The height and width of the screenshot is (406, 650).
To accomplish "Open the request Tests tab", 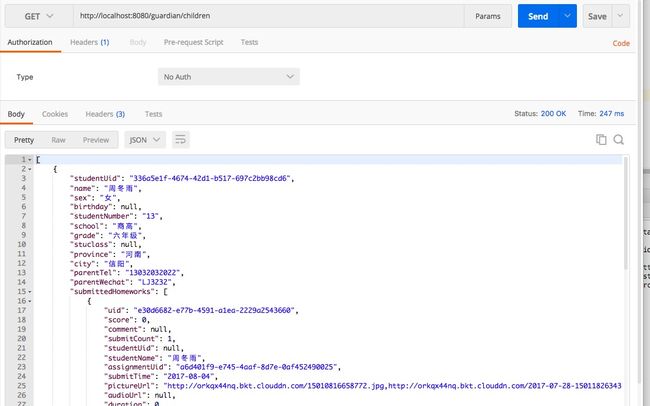I will tap(249, 42).
